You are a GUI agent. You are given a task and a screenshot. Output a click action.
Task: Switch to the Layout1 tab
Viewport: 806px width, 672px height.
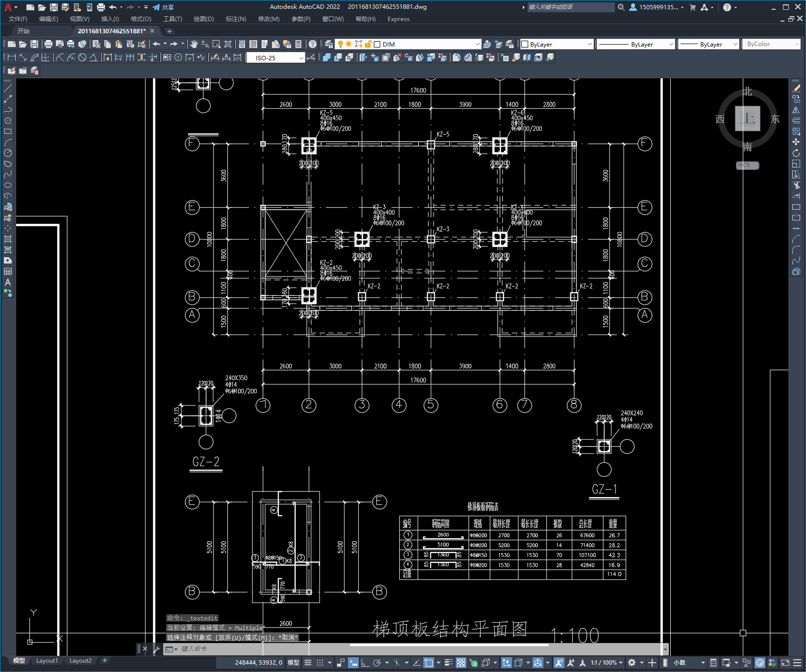click(47, 661)
